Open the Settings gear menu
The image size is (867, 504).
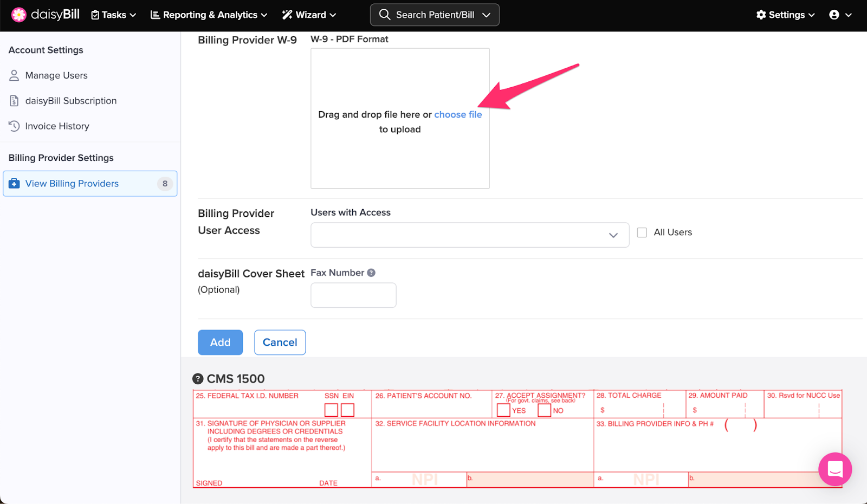(785, 15)
